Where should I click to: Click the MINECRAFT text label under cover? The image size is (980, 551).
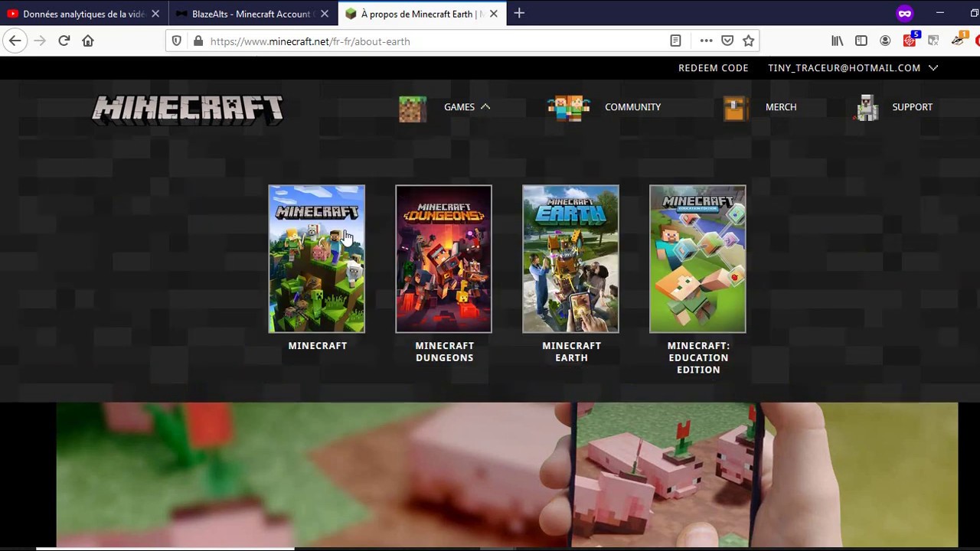[318, 346]
